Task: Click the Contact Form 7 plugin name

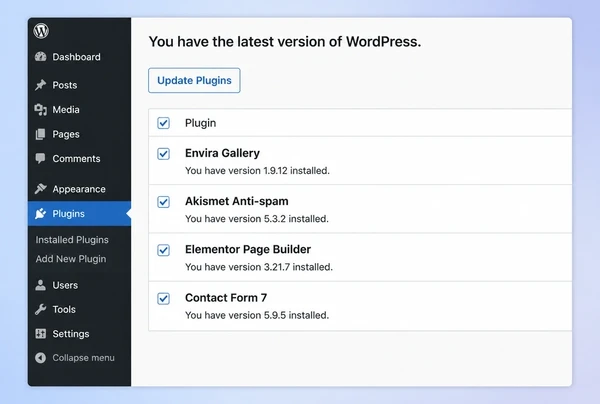Action: tap(226, 298)
